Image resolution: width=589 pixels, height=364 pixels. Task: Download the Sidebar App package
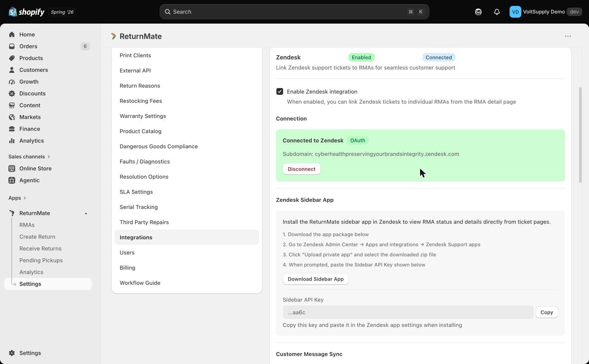[x=316, y=279]
